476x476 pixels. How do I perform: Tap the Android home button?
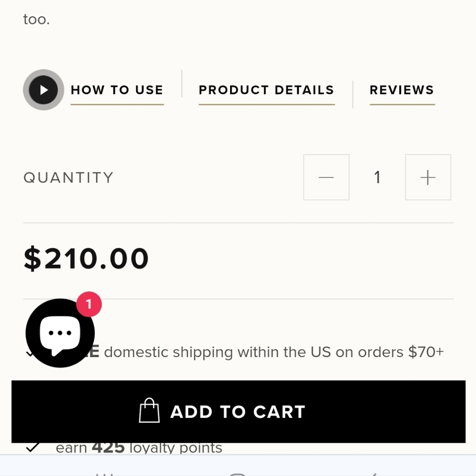click(x=237, y=474)
